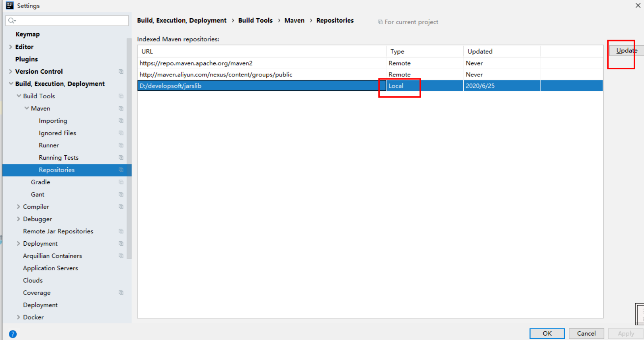Open Gradle build tool settings
The image size is (644, 340).
(40, 182)
